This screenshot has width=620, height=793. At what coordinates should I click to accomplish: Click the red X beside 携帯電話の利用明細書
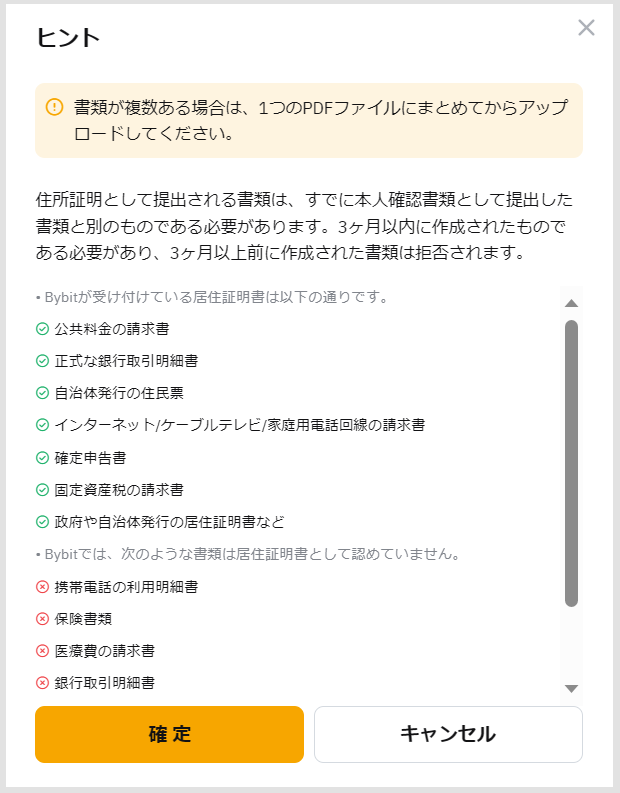point(42,587)
